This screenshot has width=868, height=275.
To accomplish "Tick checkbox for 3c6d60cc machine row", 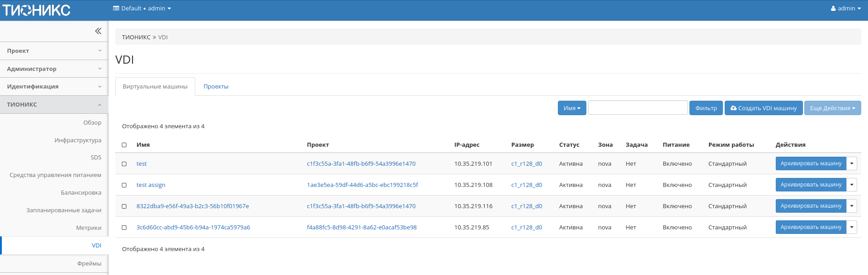I will point(124,228).
